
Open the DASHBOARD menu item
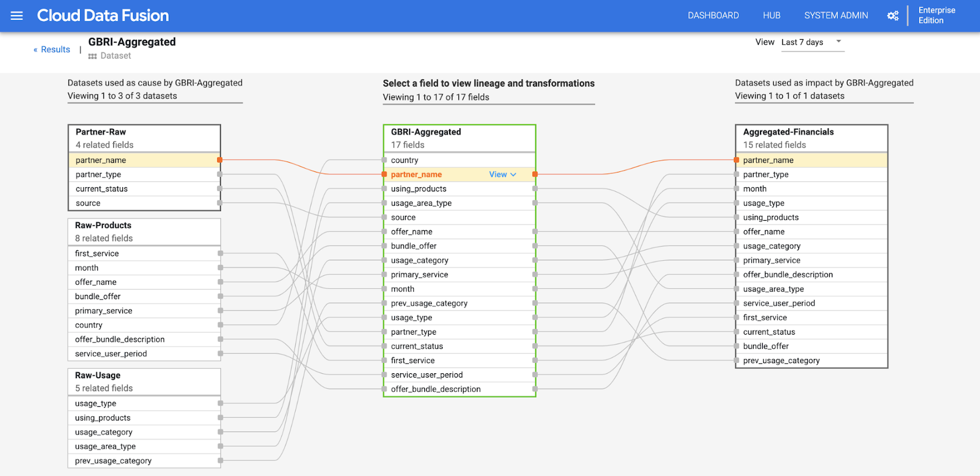point(713,16)
